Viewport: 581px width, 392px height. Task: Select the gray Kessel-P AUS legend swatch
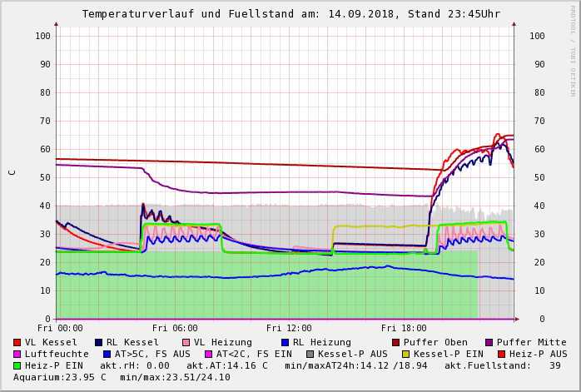tap(310, 355)
